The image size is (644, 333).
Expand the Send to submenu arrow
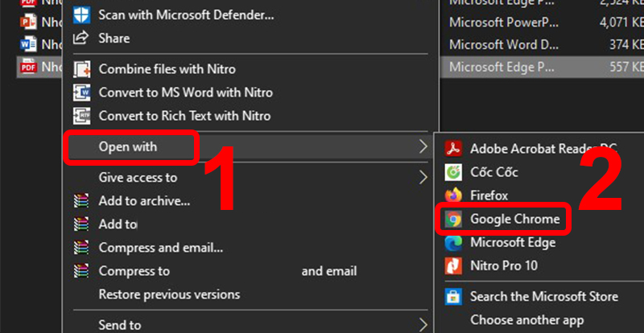[423, 325]
